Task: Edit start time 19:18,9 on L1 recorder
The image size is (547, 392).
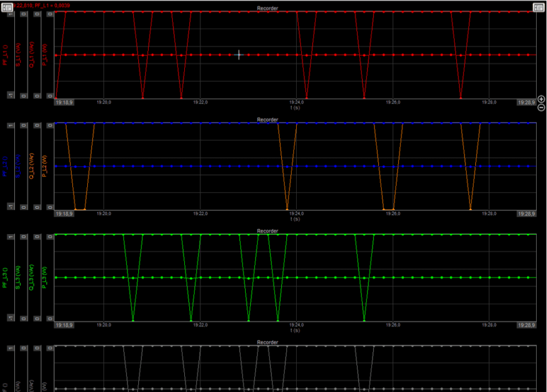Action: [x=64, y=103]
